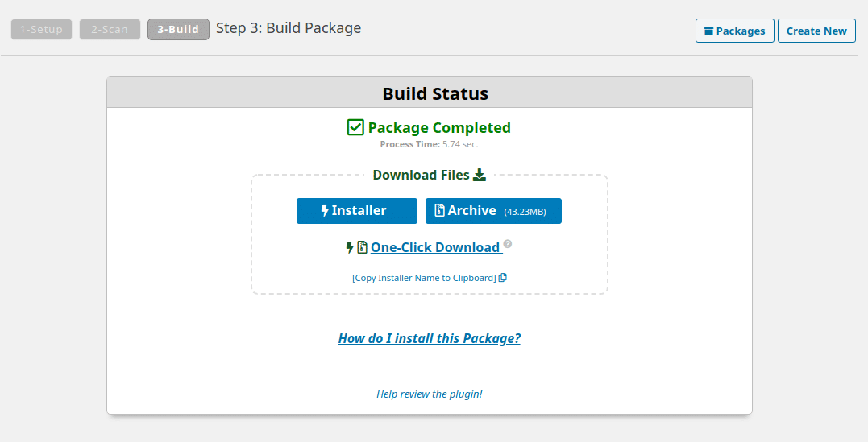This screenshot has width=868, height=442.
Task: Go to the 2-Scan step tab
Action: 110,30
